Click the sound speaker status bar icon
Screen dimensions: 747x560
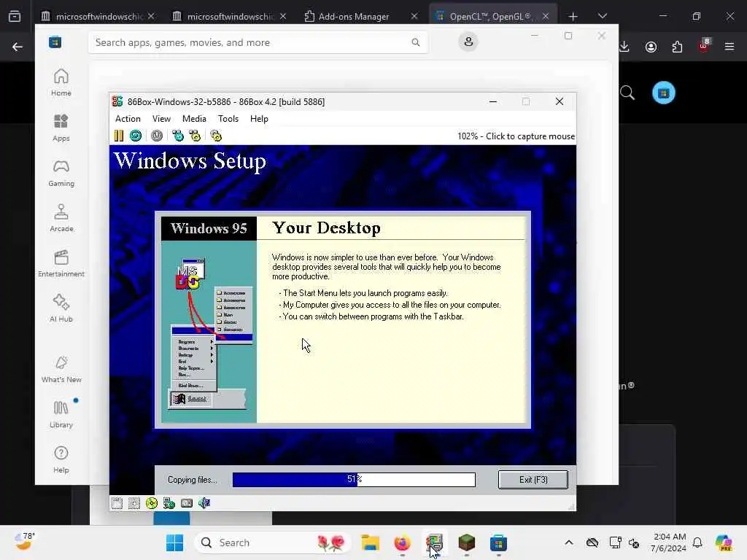coord(204,503)
